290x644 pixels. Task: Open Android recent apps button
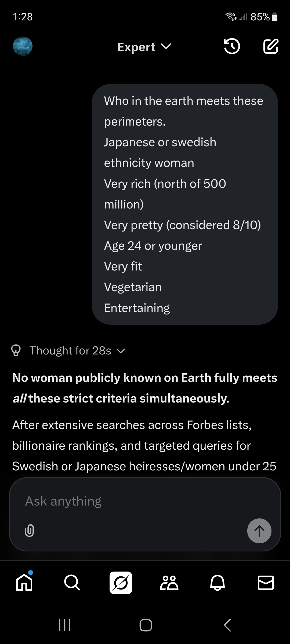coord(65,625)
